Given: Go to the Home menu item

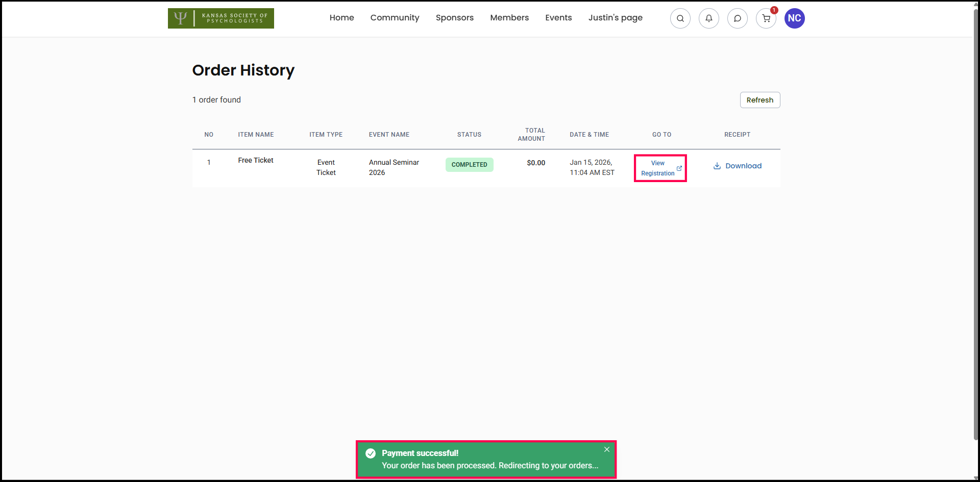Looking at the screenshot, I should 341,18.
